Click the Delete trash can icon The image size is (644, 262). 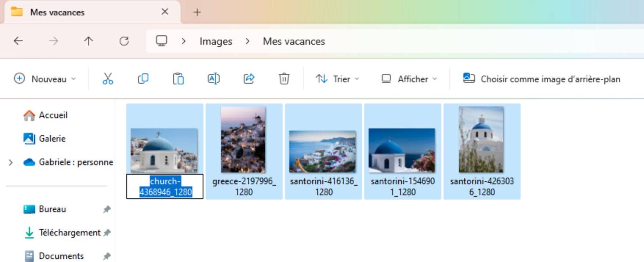click(x=284, y=79)
